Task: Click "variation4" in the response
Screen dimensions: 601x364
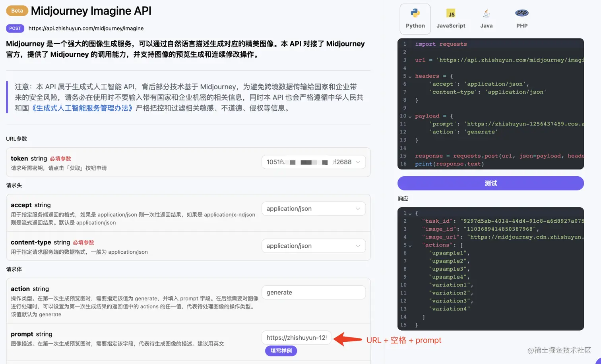Action: [x=449, y=308]
